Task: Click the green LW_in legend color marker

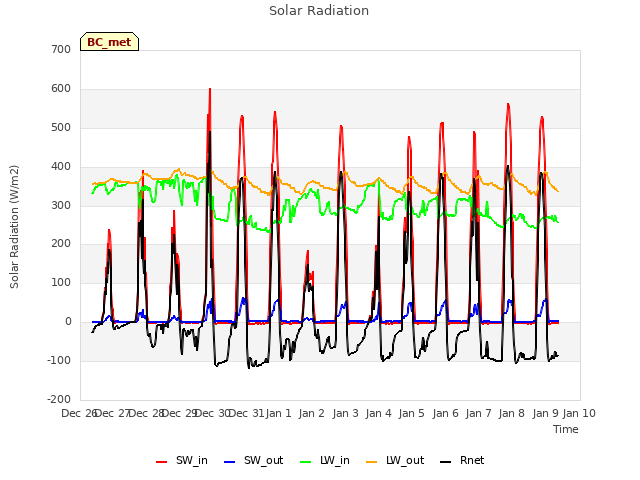Action: pos(306,462)
